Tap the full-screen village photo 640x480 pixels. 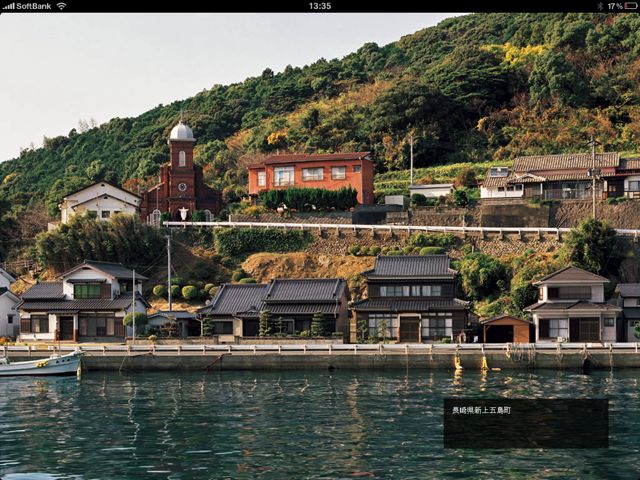tap(320, 247)
